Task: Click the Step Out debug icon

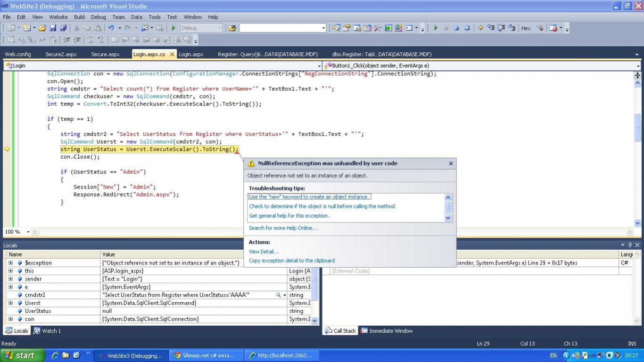Action: click(x=512, y=28)
